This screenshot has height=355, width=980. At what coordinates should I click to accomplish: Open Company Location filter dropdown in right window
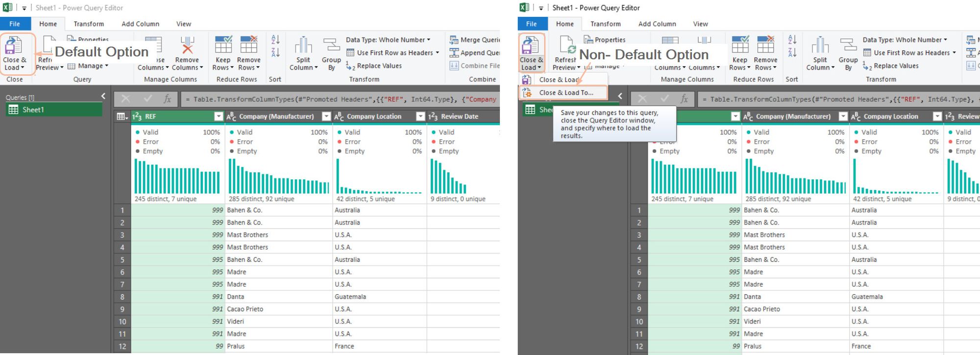pos(937,116)
